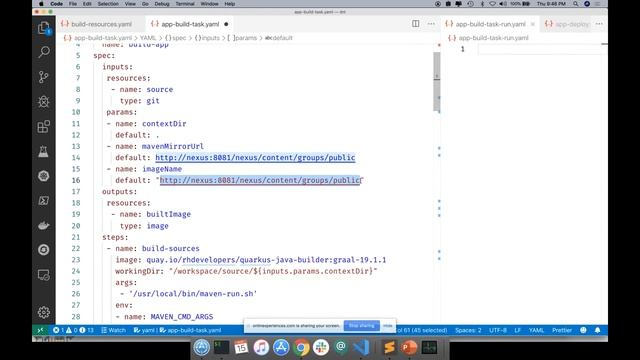Open App Store from the Dock
640x360 pixels.
pyautogui.click(x=281, y=347)
